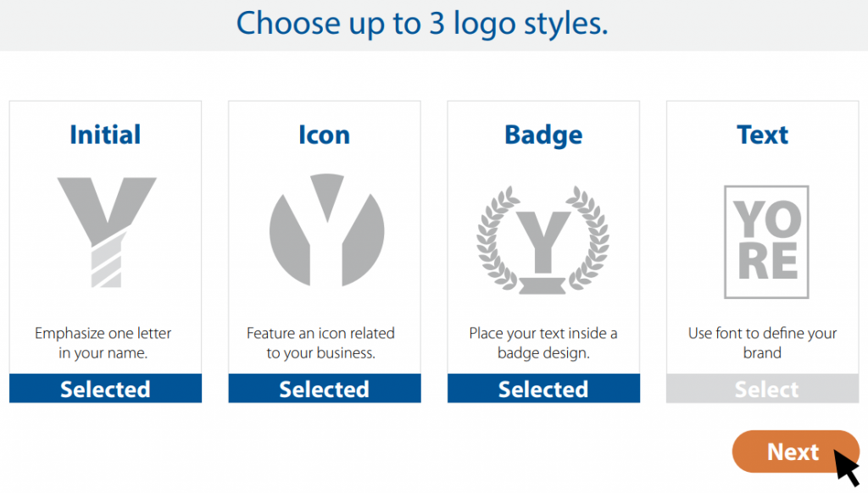Click the Selected bar under Badge
868x493 pixels.
543,389
